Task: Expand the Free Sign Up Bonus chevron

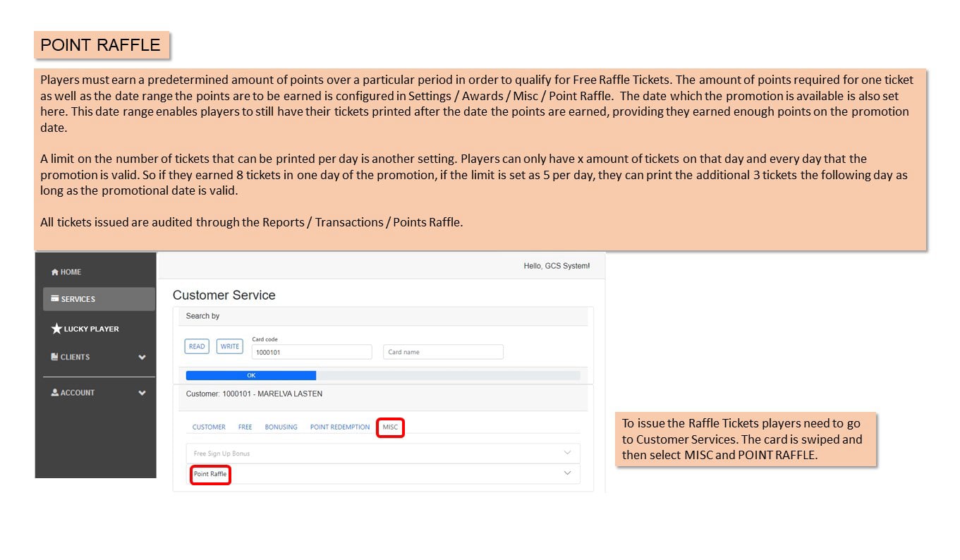Action: tap(567, 453)
